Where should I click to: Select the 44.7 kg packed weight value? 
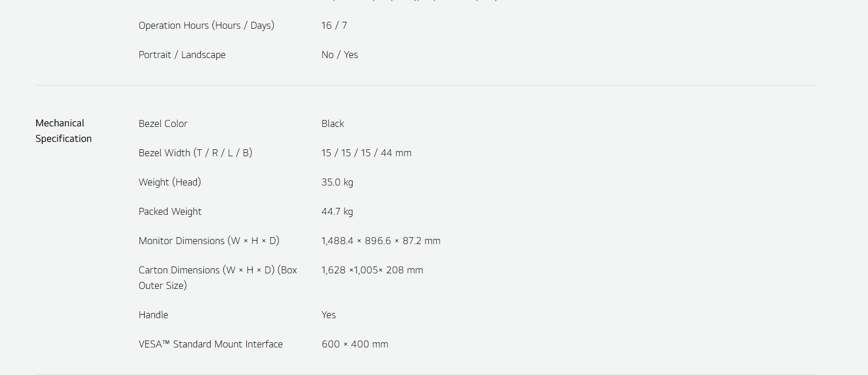pos(337,212)
